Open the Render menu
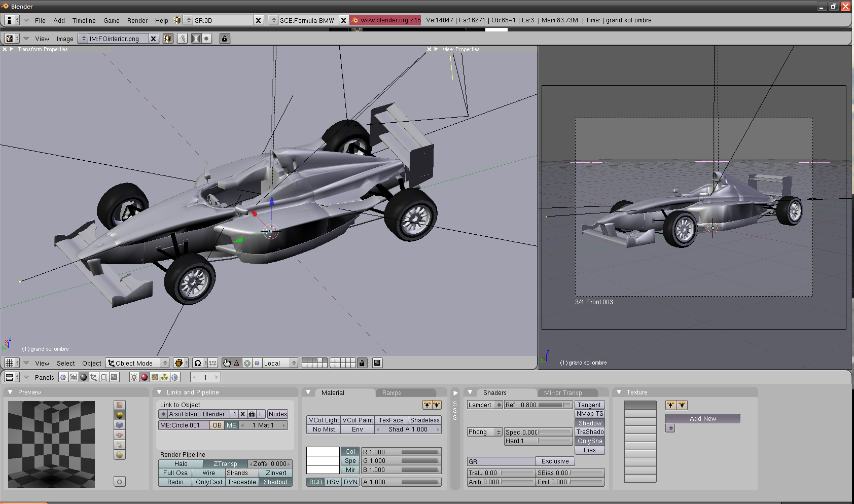The image size is (854, 504). 137,21
